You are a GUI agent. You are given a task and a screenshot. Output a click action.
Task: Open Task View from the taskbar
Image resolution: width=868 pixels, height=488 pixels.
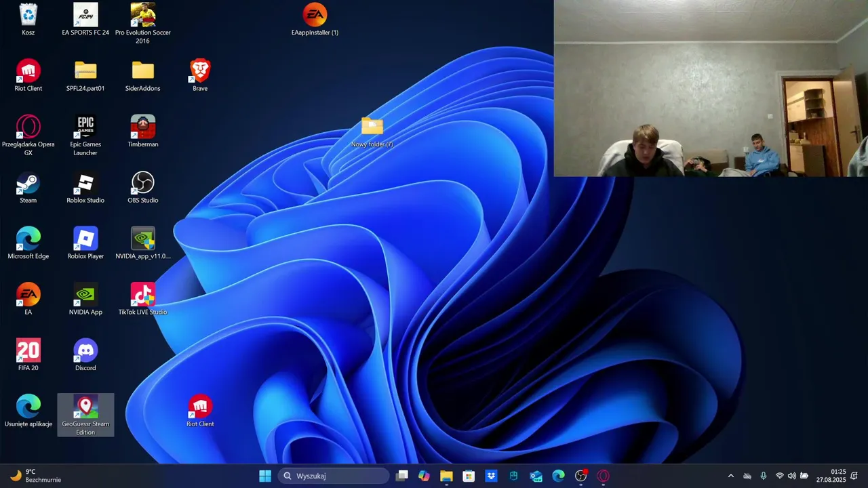coord(402,476)
